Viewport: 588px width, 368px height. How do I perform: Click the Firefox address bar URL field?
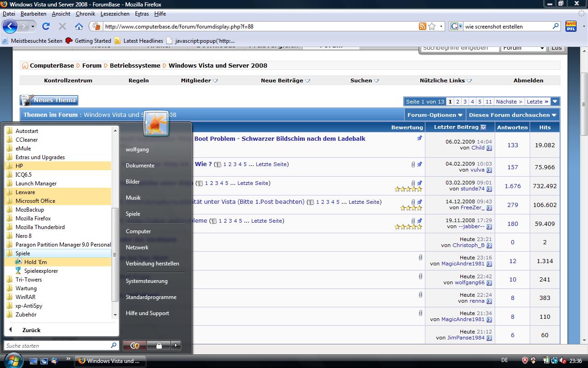[x=260, y=27]
